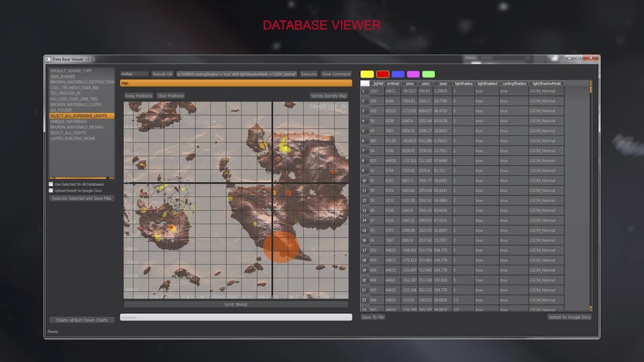Collapse the orange Map section bar
Screen dimensions: 644x362
235,83
